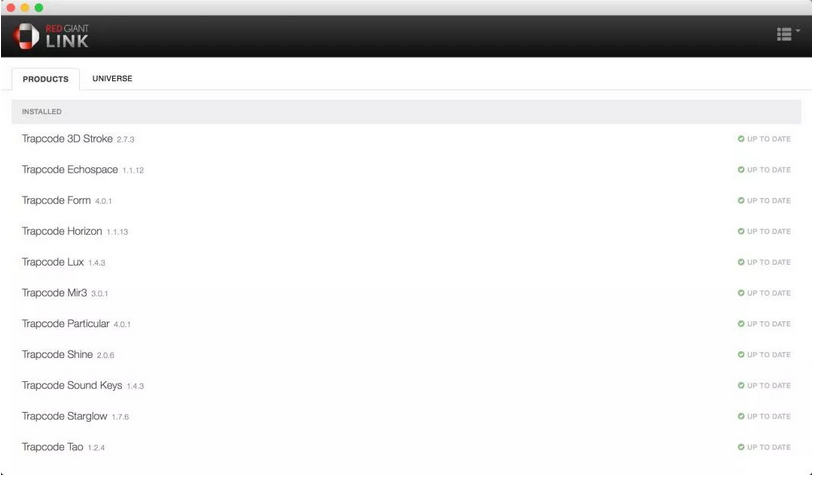This screenshot has width=814, height=477.
Task: Click the status check icon for Trapcode Lux
Action: 741,262
